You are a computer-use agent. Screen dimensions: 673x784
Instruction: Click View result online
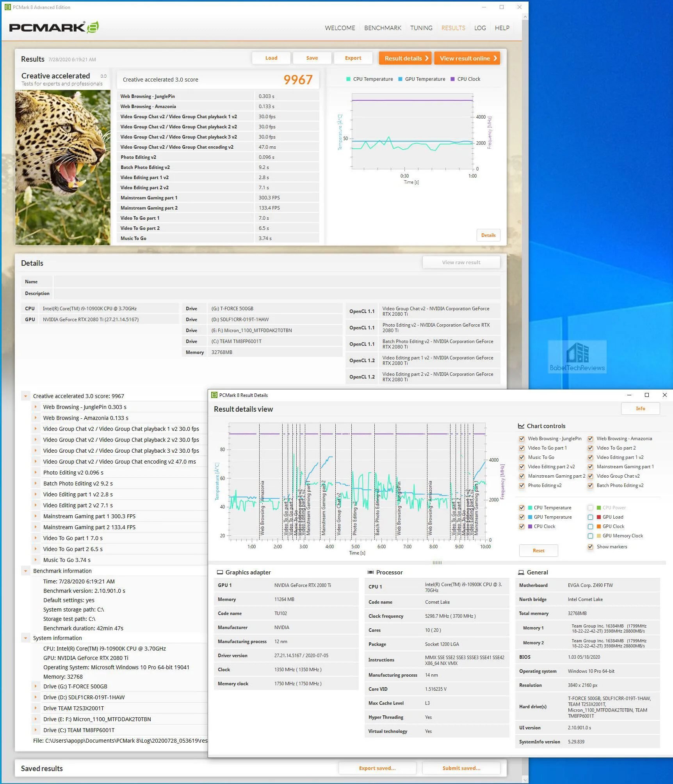pos(467,58)
